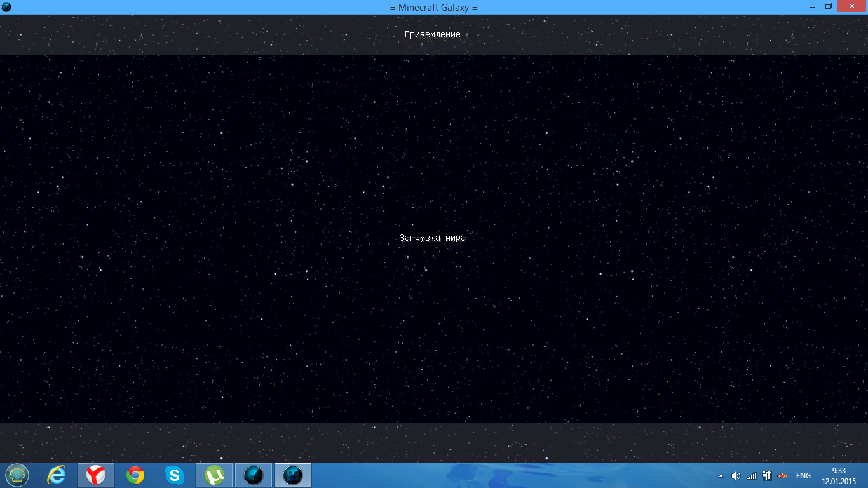This screenshot has height=488, width=868.
Task: Launch Internet Explorer from the taskbar
Action: (x=57, y=475)
